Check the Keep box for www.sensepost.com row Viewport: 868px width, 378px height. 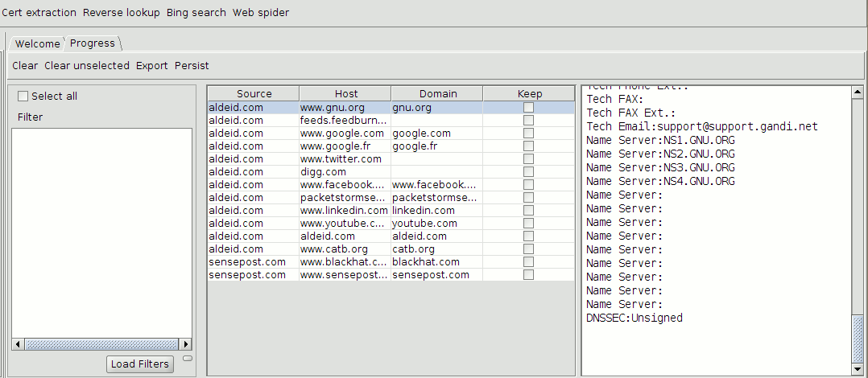click(x=528, y=275)
